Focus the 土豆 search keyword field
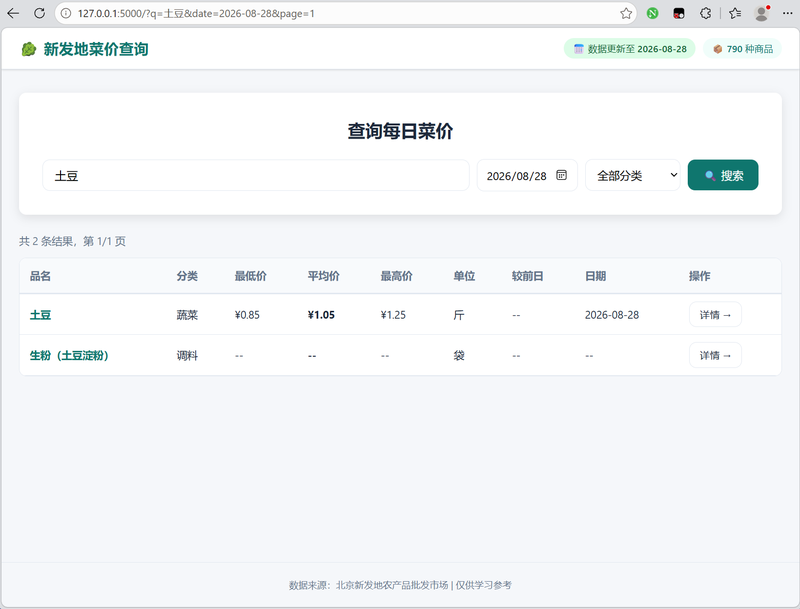This screenshot has width=800, height=609. point(256,175)
